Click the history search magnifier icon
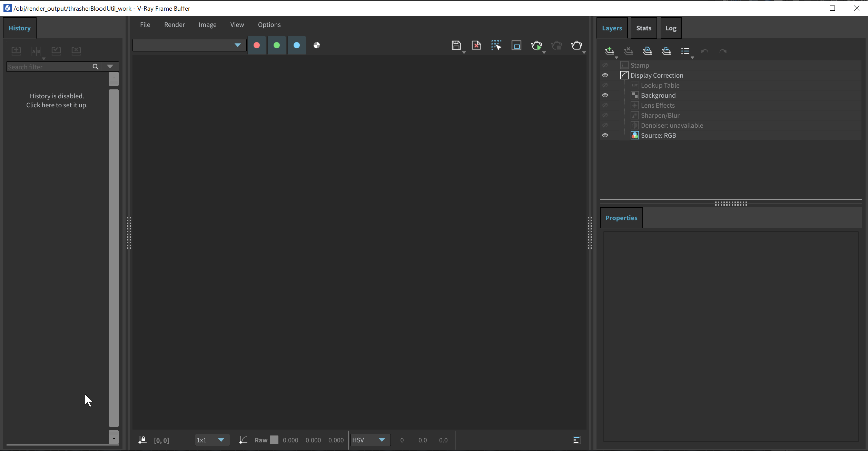The image size is (868, 451). pyautogui.click(x=96, y=67)
